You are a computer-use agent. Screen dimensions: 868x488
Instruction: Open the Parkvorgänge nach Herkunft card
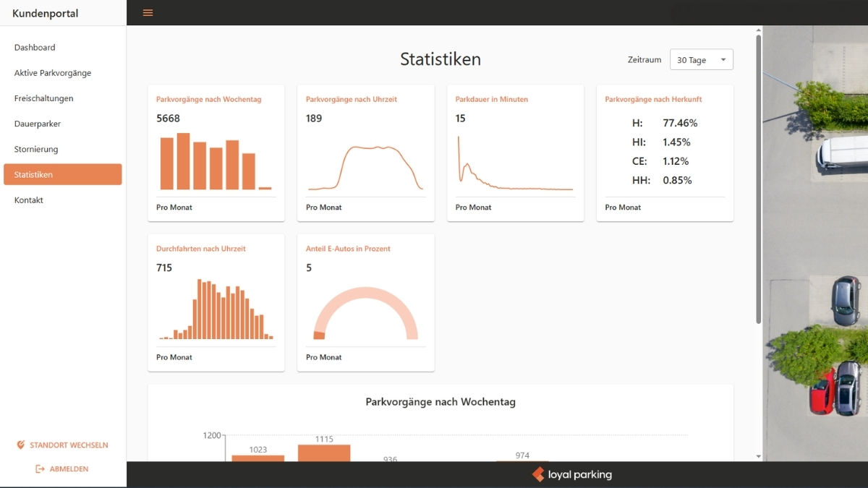[x=665, y=153]
